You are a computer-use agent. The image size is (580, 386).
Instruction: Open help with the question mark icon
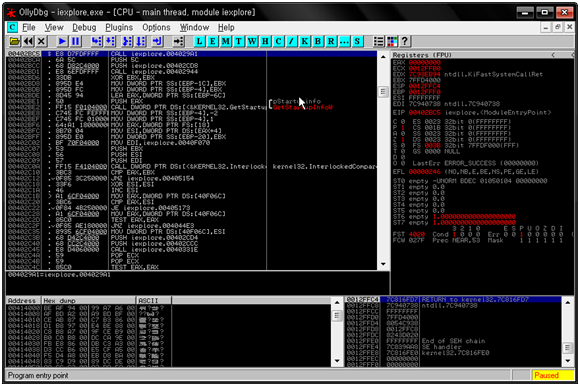[405, 41]
